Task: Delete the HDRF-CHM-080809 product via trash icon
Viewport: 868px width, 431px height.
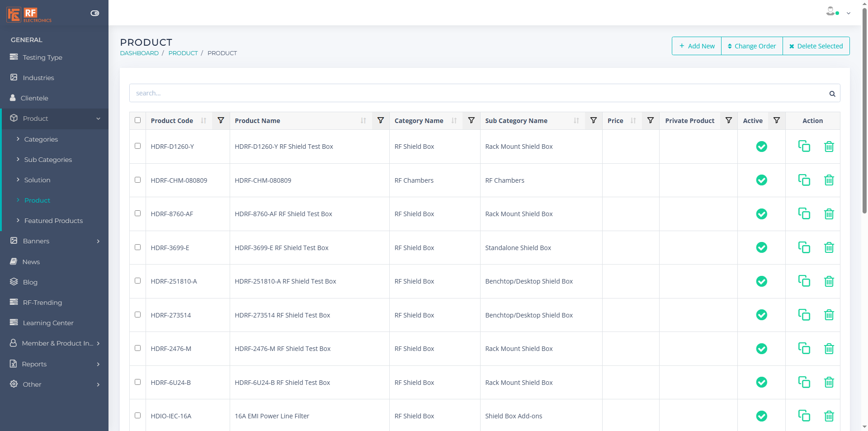Action: [829, 180]
